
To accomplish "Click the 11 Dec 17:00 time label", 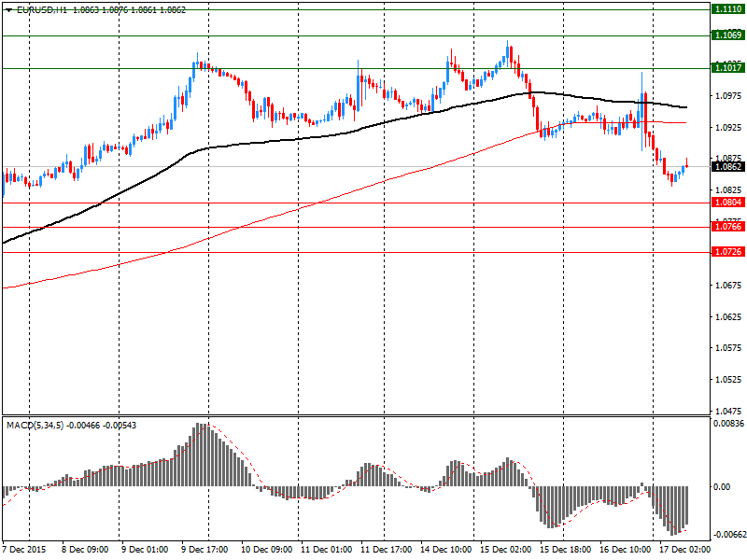I will pyautogui.click(x=387, y=550).
